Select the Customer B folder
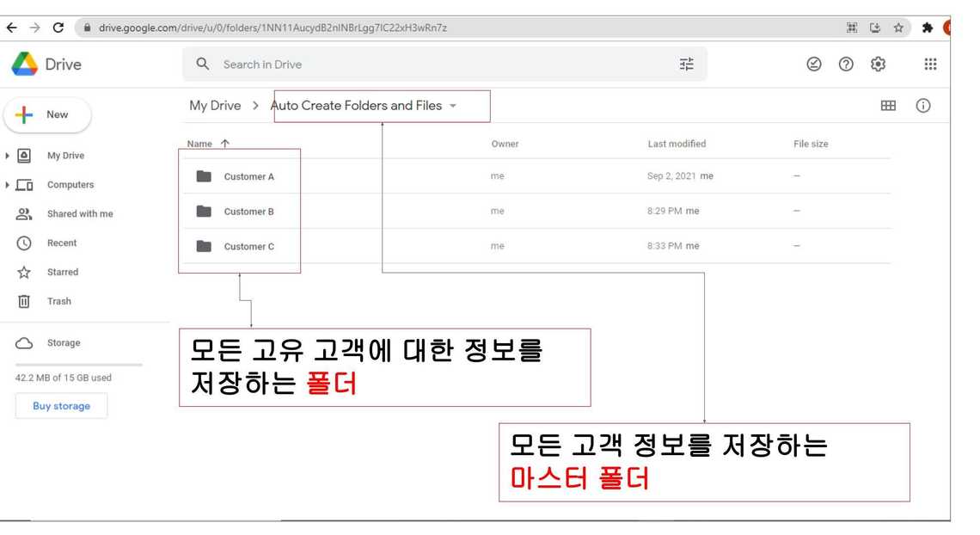The width and height of the screenshot is (980, 535). (248, 212)
